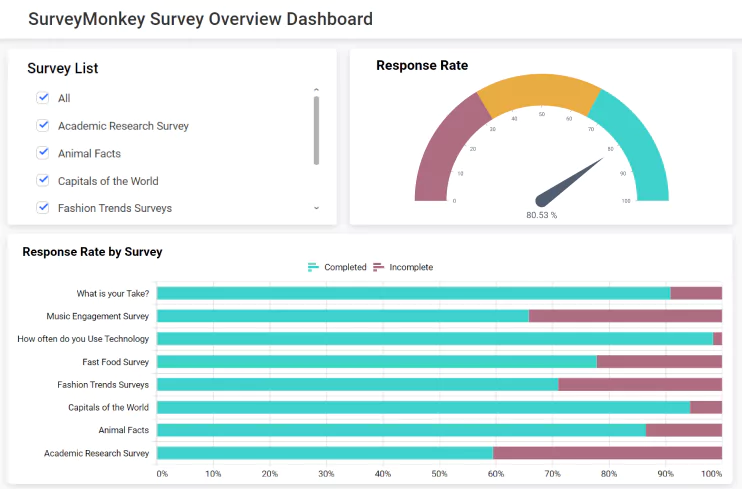Click the Incomplete legend icon
Viewport: 742px width, 489px height.
[x=378, y=267]
